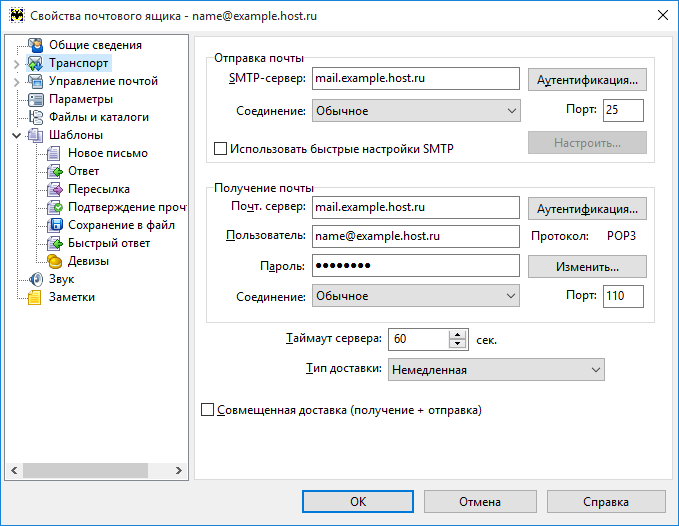Screen dimensions: 679x526
Task: Select Параметры tree item
Action: (81, 99)
